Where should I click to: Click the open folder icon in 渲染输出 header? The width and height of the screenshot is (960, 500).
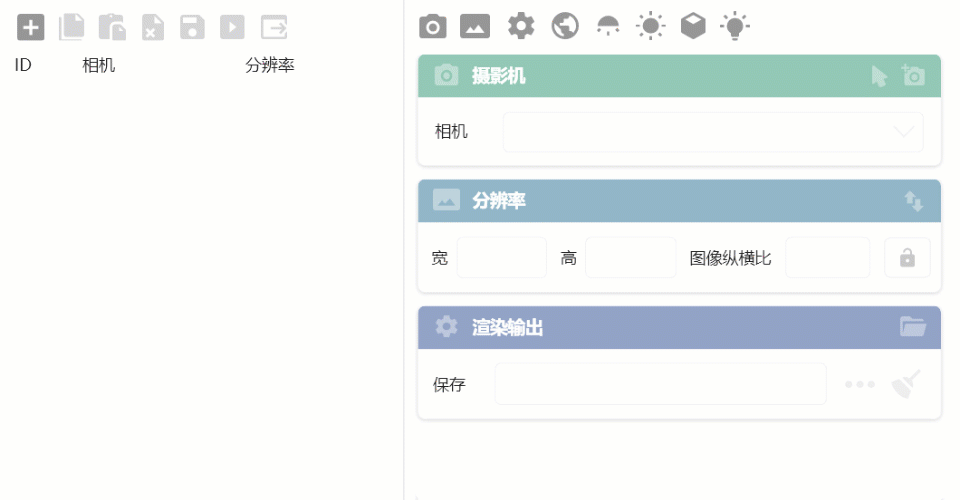click(x=913, y=327)
